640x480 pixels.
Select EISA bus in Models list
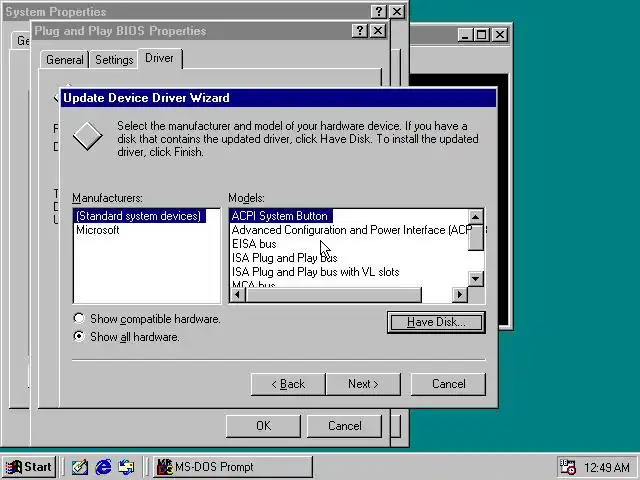(254, 244)
